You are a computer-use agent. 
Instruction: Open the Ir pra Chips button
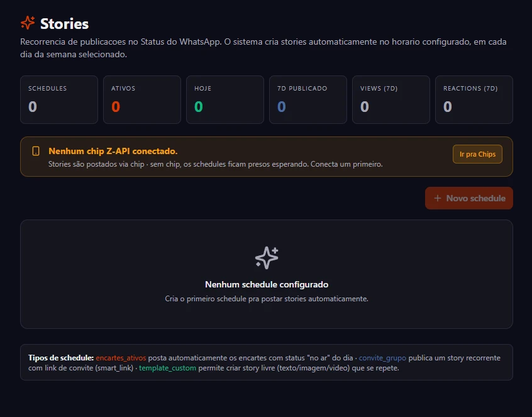coord(477,154)
